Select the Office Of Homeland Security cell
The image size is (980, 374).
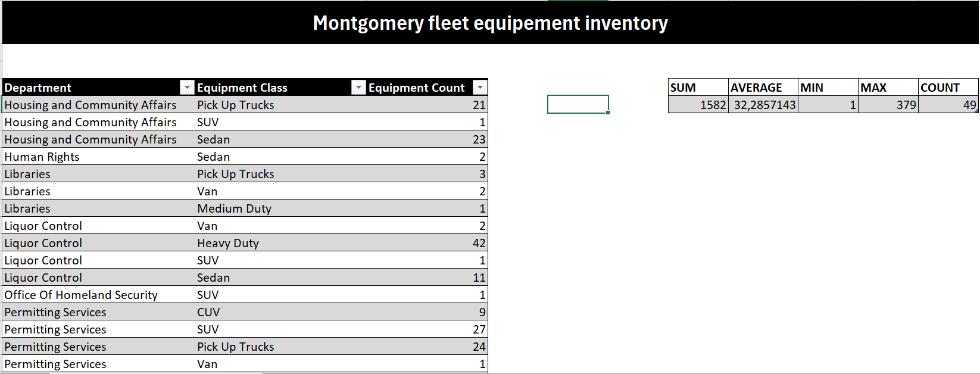[99, 295]
